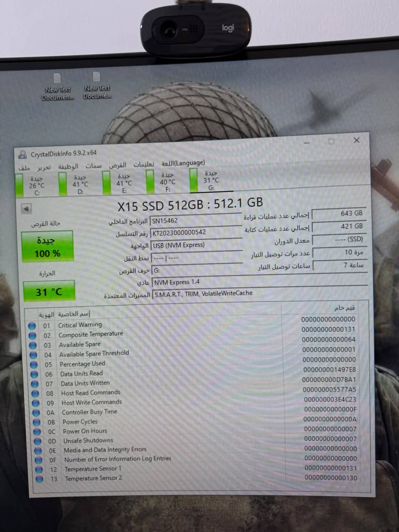Screen dimensions: 399x532
Task: Click the attribute name column header
Action: 74,314
